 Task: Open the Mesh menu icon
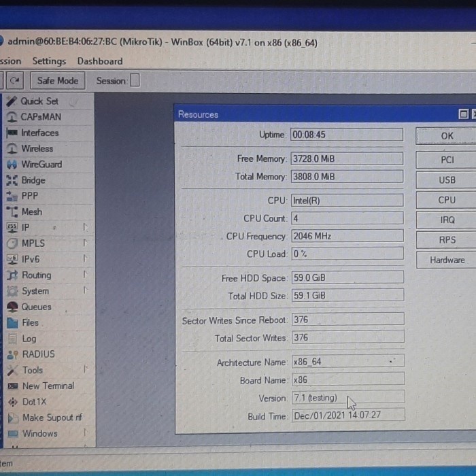[x=12, y=212]
